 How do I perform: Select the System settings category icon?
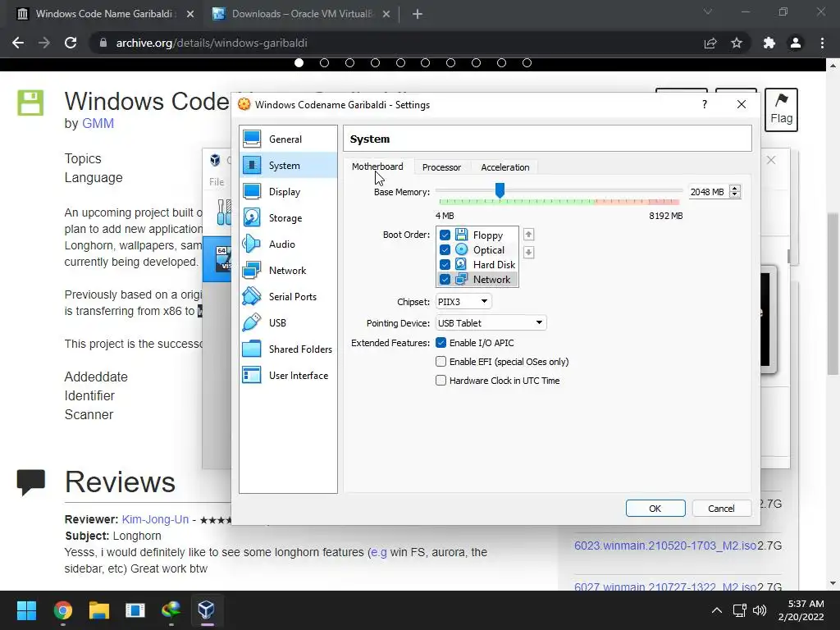pos(252,166)
